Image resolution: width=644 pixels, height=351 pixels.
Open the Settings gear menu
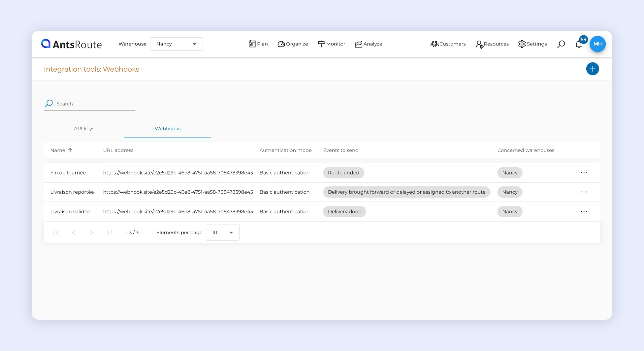point(532,44)
